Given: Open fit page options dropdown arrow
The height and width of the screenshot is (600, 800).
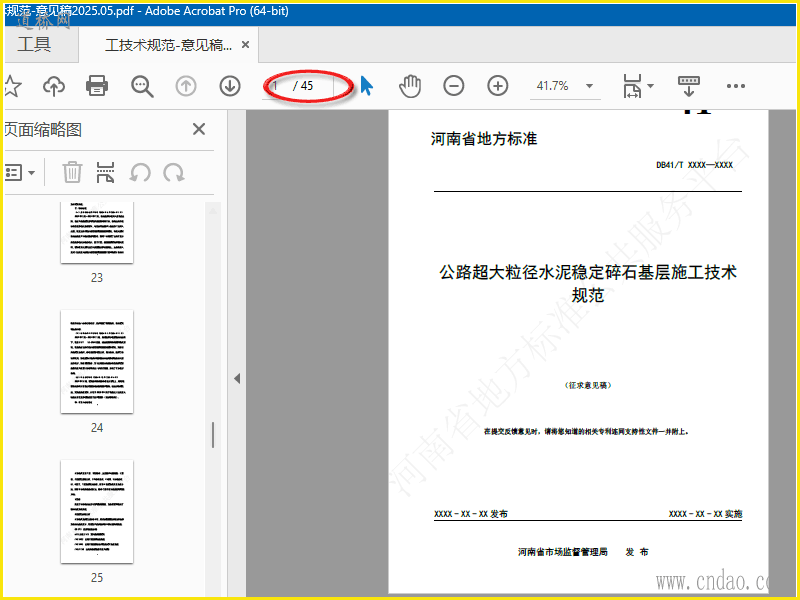Looking at the screenshot, I should point(650,86).
